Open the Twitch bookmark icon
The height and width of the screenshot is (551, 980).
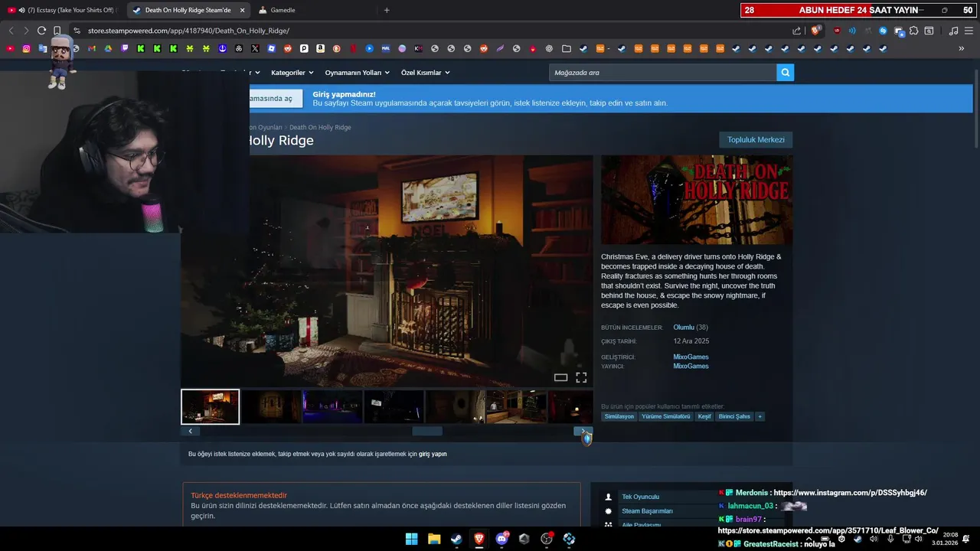tap(125, 48)
